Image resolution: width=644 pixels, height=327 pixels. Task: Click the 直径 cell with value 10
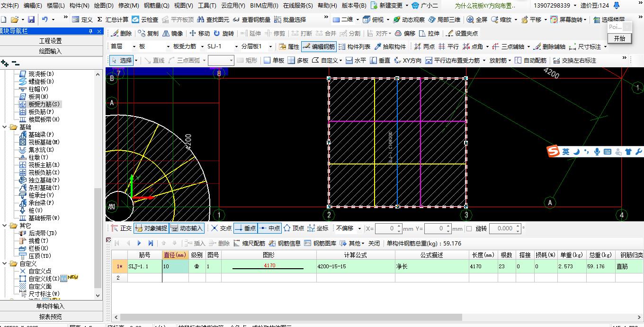(175, 266)
